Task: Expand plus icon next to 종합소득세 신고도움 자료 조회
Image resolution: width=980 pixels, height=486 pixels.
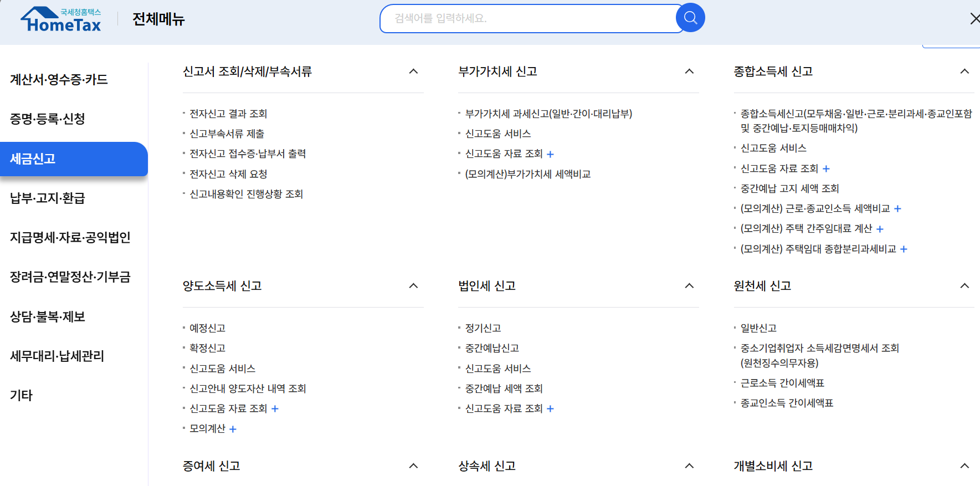Action: [826, 168]
